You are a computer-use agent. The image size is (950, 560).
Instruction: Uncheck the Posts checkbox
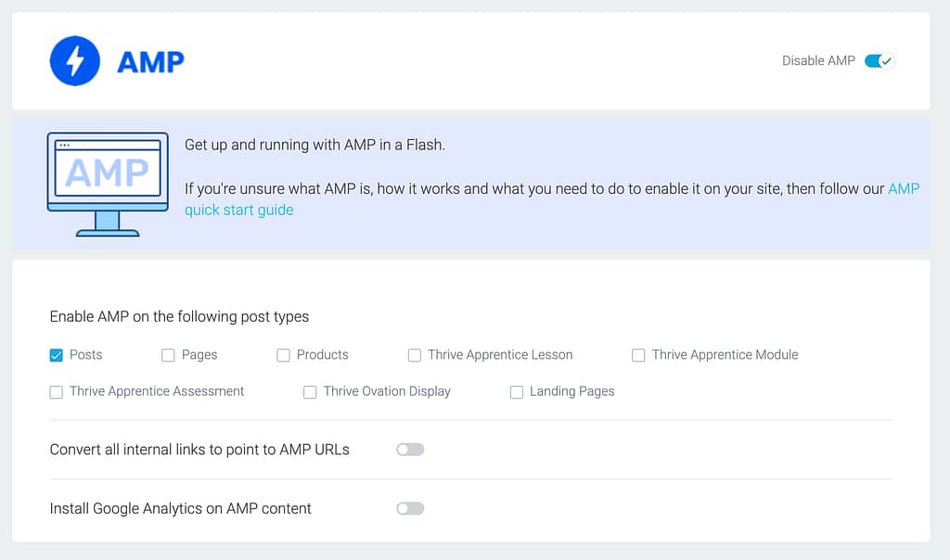(57, 355)
